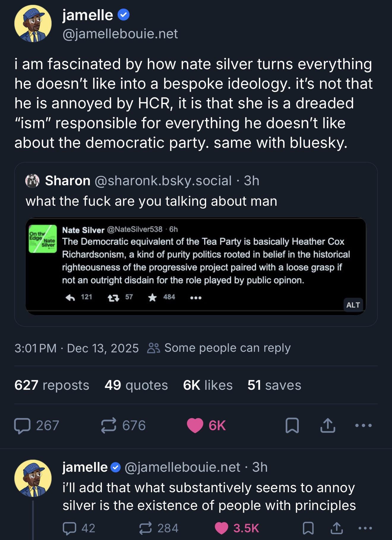Screen dimensions: 392x540
Task: Bookmark the main post
Action: point(292,426)
